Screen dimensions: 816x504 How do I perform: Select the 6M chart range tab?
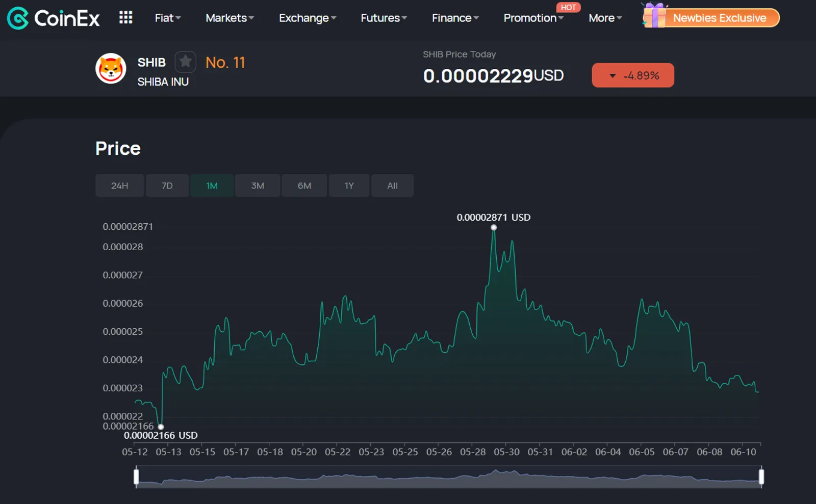pos(304,185)
